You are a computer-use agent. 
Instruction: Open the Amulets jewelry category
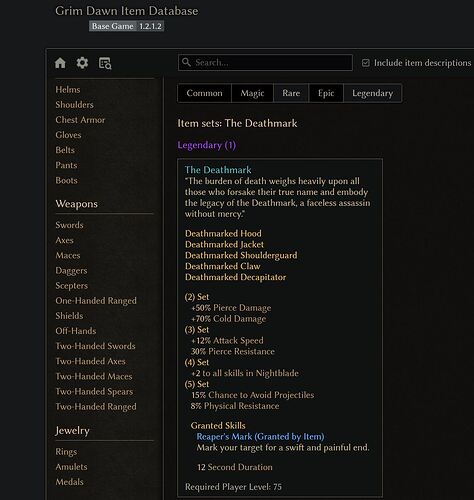tap(71, 467)
